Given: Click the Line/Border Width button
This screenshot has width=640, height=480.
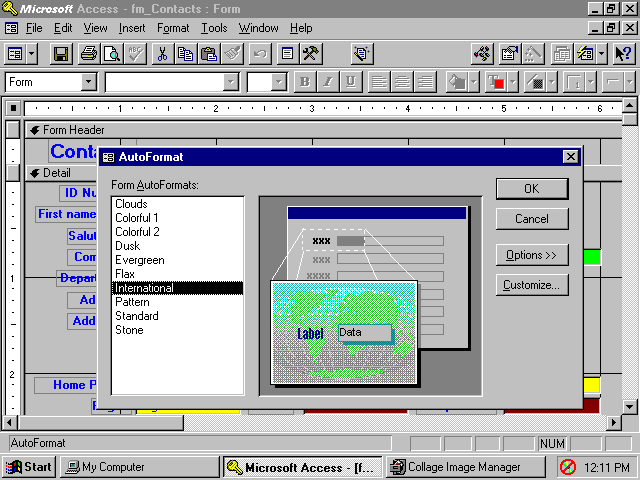Looking at the screenshot, I should tap(574, 82).
